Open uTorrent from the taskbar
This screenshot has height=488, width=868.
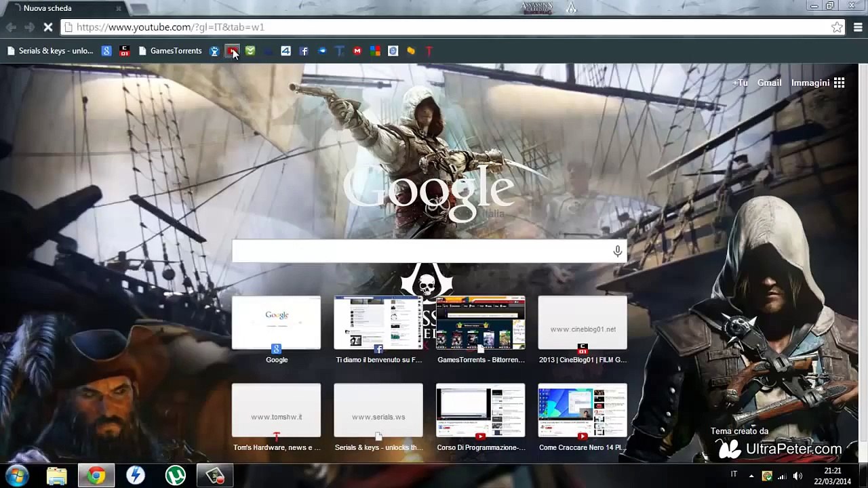coord(176,476)
